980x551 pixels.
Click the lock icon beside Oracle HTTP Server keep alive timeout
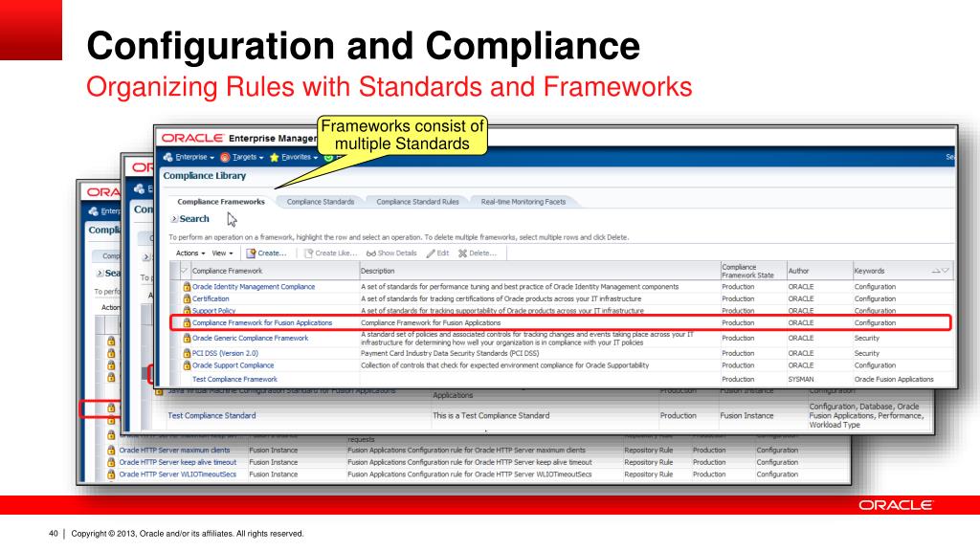(x=111, y=462)
